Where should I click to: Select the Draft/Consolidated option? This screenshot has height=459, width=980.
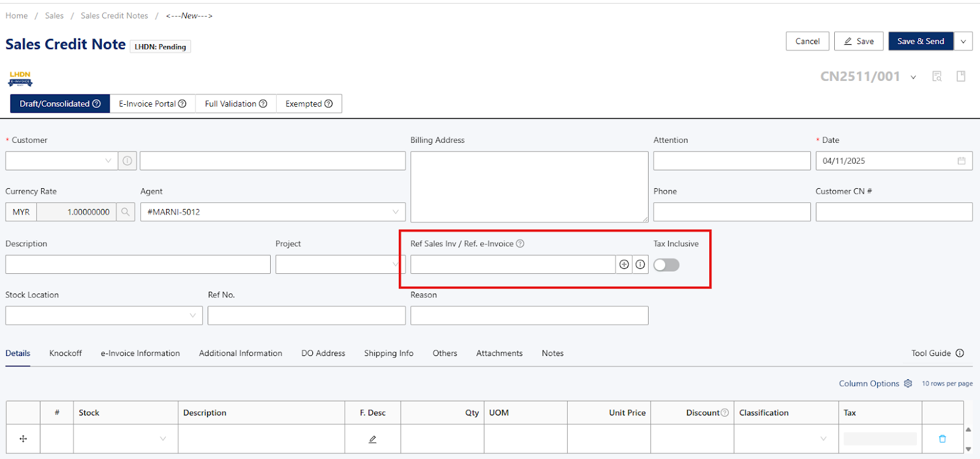(60, 104)
